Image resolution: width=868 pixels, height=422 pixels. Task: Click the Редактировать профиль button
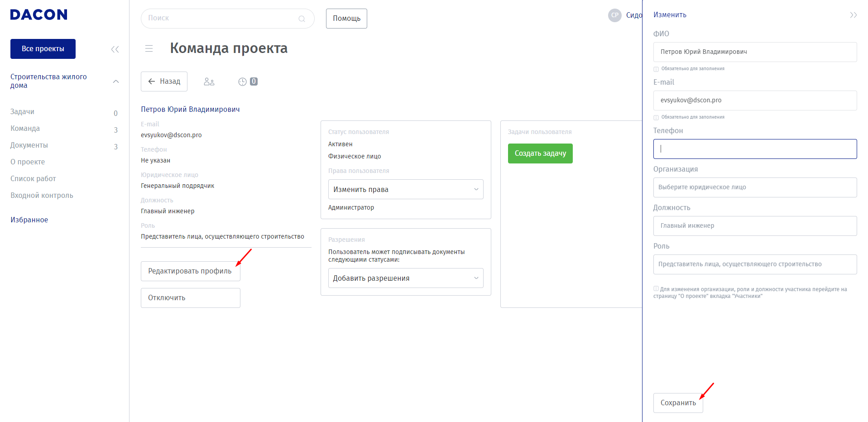click(x=190, y=271)
